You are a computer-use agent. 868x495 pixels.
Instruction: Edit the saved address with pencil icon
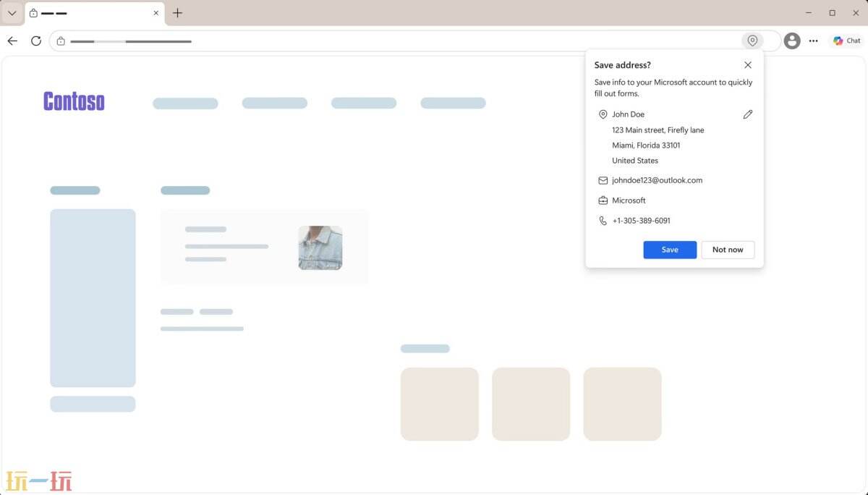(x=748, y=114)
